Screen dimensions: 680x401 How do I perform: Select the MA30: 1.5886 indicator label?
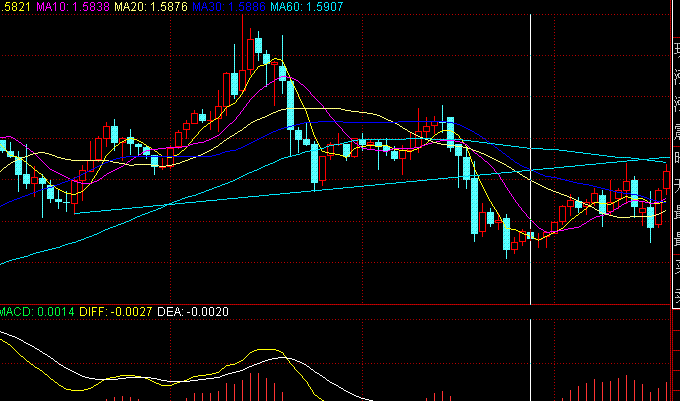tap(229, 7)
